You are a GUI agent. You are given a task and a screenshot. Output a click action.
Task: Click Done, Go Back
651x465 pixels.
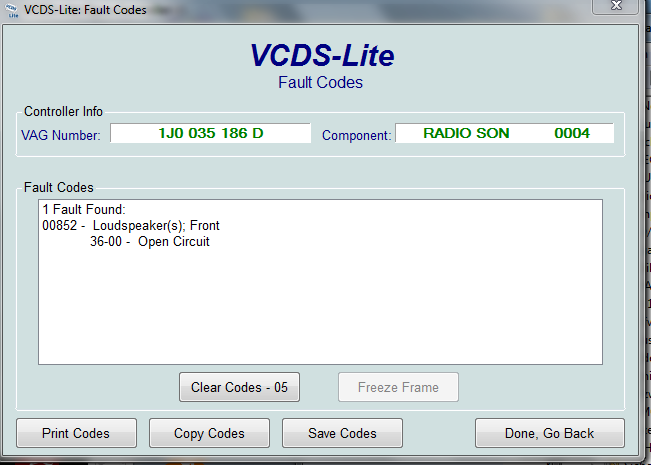550,433
